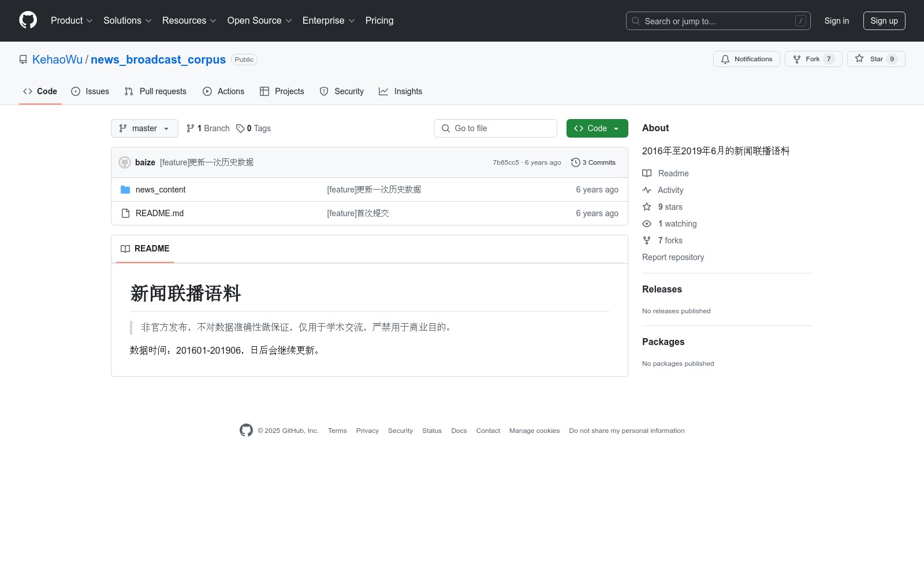Click the news_content folder icon
924x578 pixels.
click(125, 190)
